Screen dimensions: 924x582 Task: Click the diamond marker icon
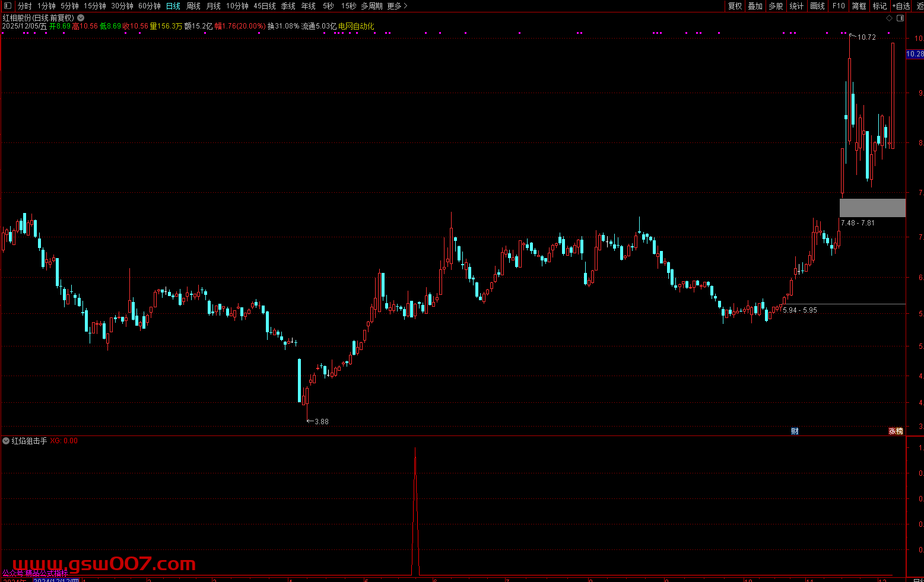point(889,18)
